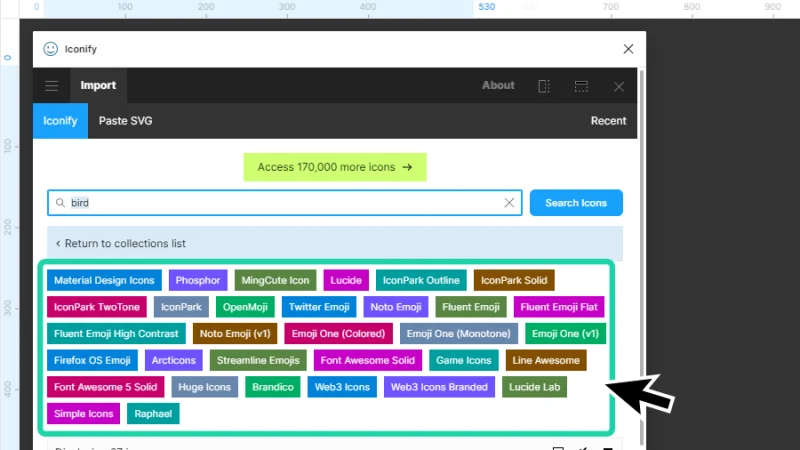Filter by Arcticons collection

[173, 360]
